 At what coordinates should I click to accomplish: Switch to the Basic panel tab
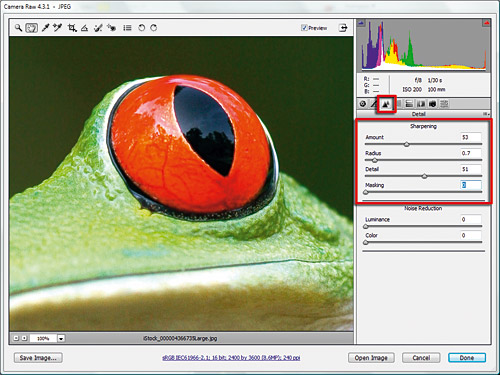click(x=363, y=104)
